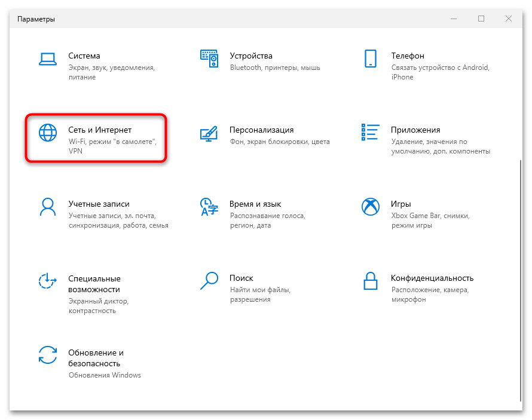Click the text "синхронизация, работа, семья"
Viewport: 532px width, 420px height.
118,225
